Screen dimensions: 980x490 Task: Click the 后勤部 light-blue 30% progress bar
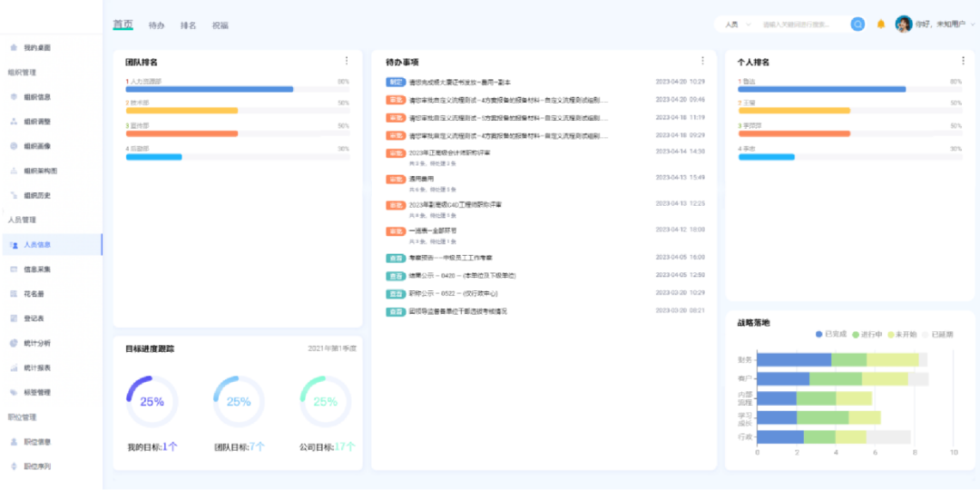click(x=153, y=157)
